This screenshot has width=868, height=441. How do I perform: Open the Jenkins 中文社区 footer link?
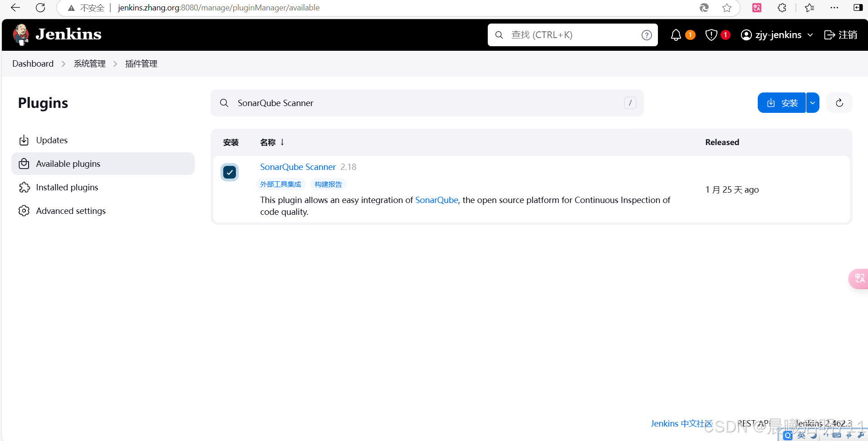point(682,423)
